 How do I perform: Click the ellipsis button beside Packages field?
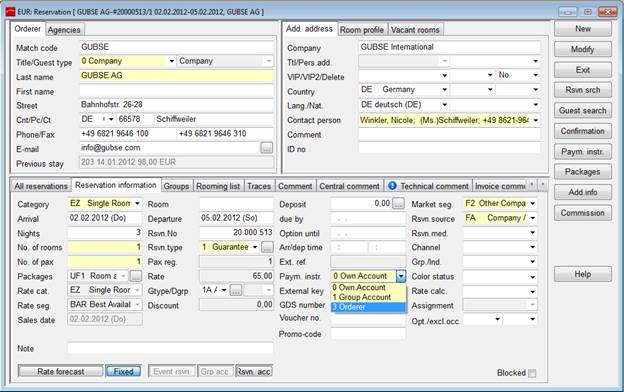click(136, 276)
